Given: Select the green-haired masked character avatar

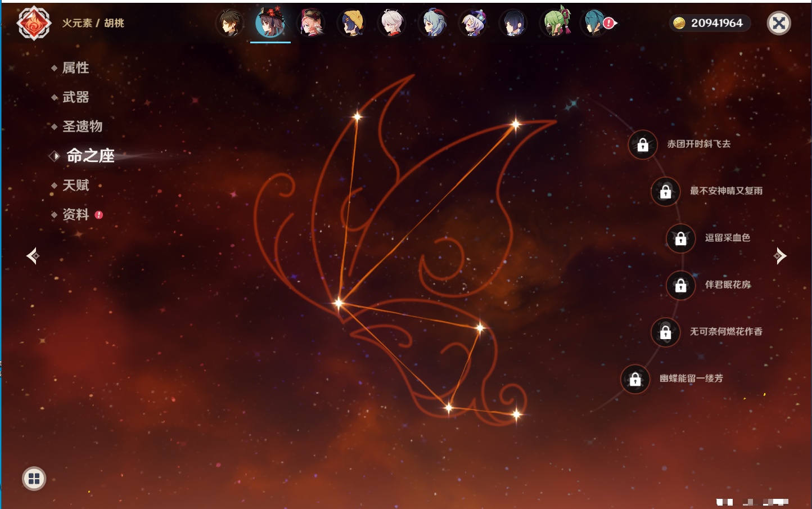Looking at the screenshot, I should pyautogui.click(x=556, y=23).
